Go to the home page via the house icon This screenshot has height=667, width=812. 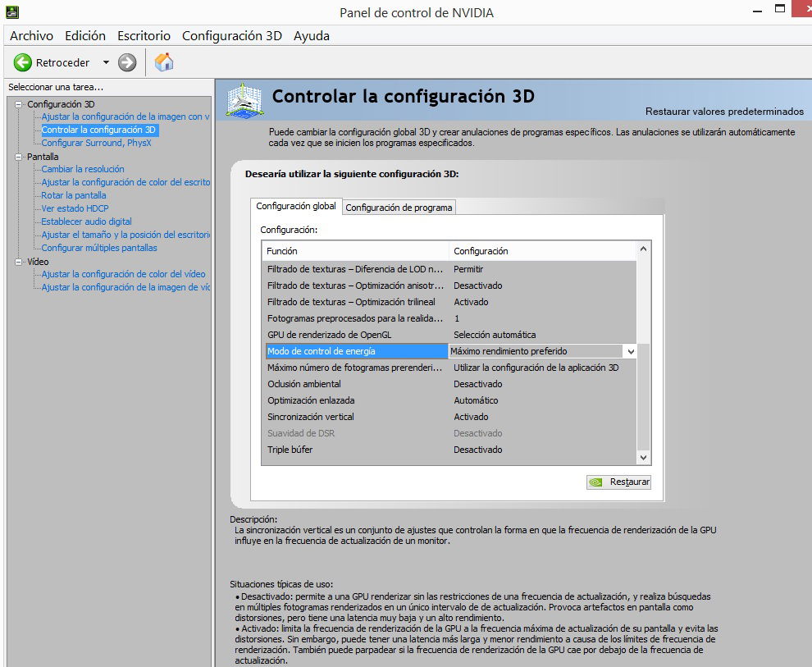[164, 62]
